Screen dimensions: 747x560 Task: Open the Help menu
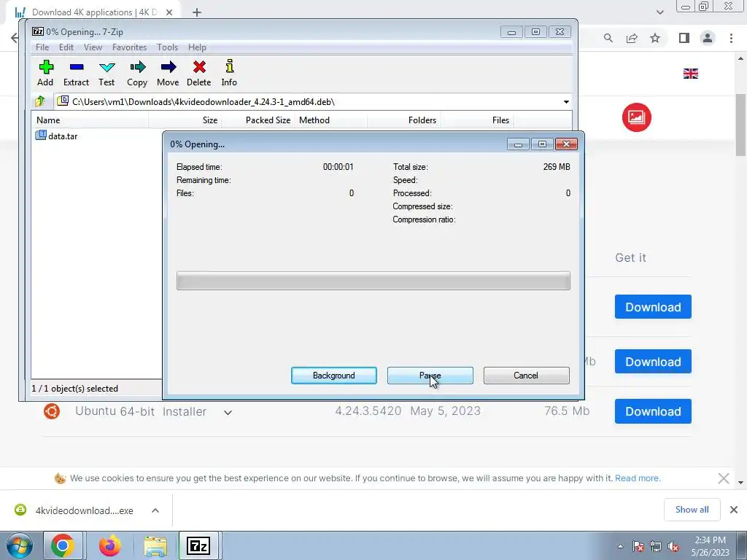[197, 47]
